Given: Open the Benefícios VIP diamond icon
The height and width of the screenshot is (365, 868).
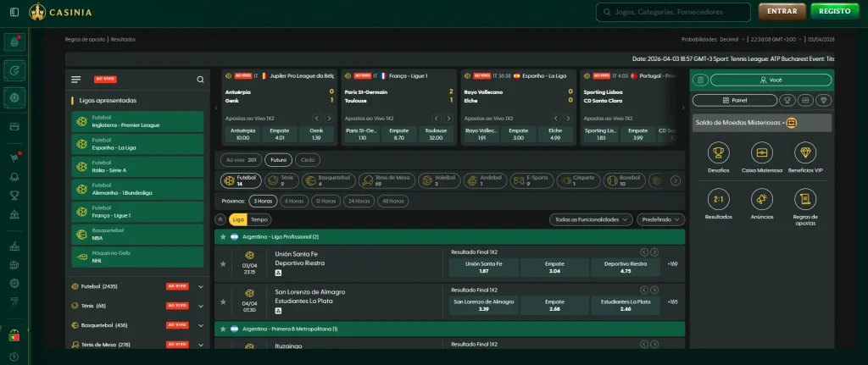Looking at the screenshot, I should (x=805, y=152).
